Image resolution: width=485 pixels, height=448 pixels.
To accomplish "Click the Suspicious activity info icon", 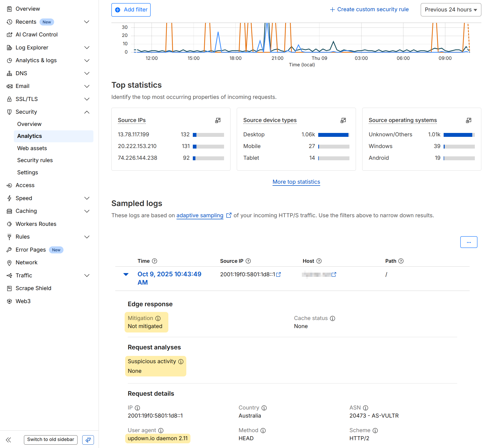I will coord(181,362).
